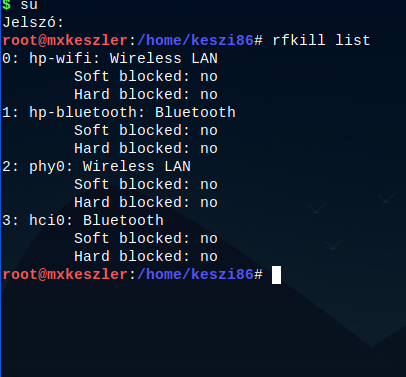The width and height of the screenshot is (406, 377).
Task: Click 'Soft blocked: no' under hp-wifi
Action: pyautogui.click(x=146, y=77)
